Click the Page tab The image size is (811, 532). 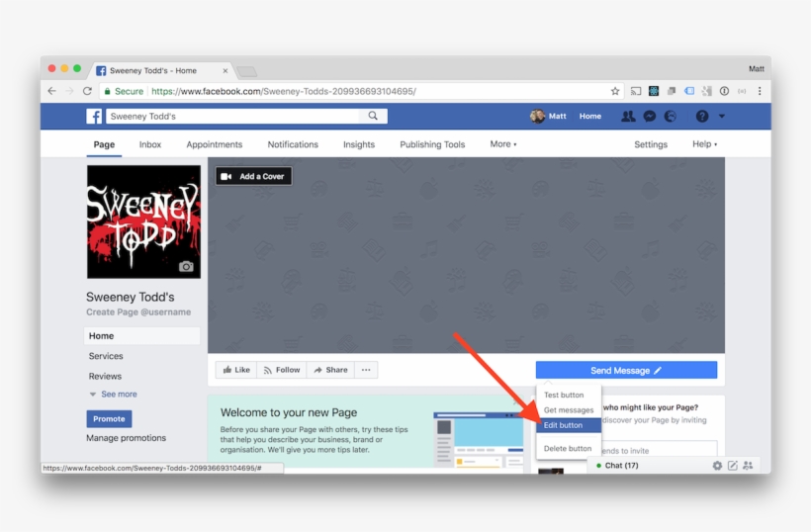coord(104,144)
